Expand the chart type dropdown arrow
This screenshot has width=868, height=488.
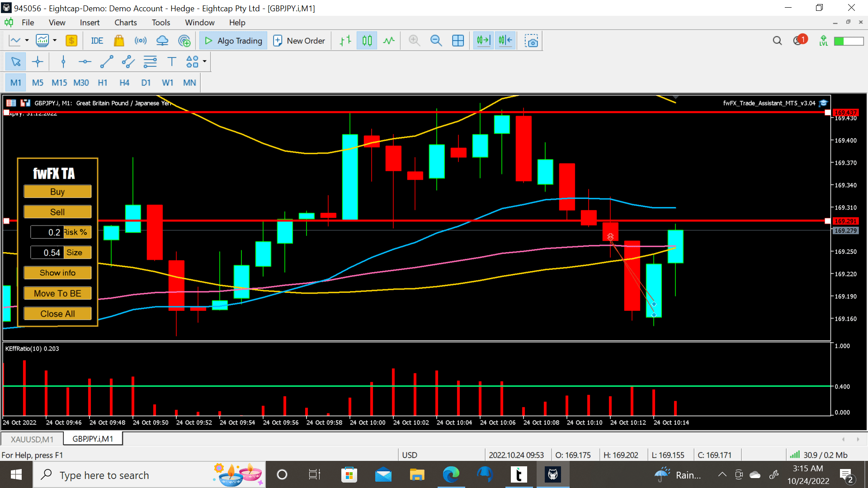(x=27, y=41)
